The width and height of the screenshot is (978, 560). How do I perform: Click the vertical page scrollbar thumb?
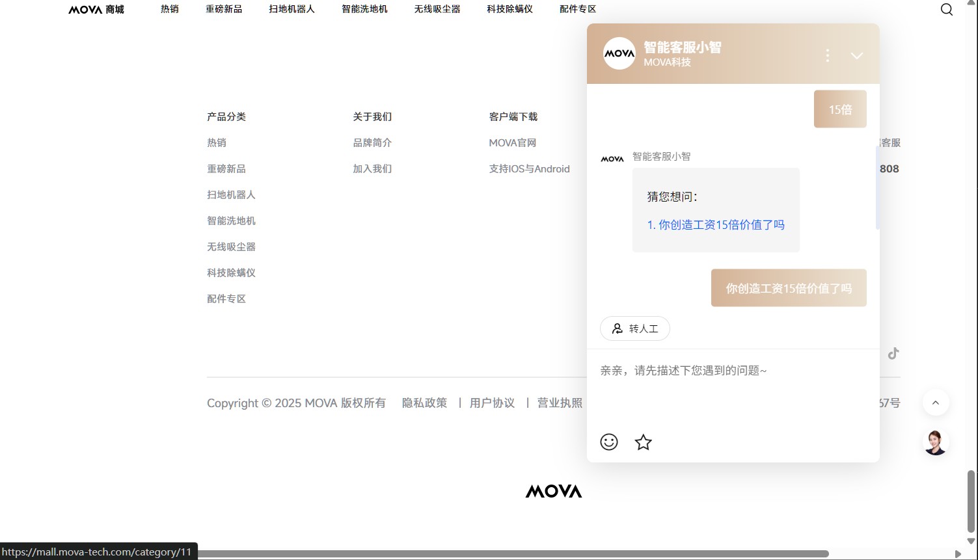971,501
